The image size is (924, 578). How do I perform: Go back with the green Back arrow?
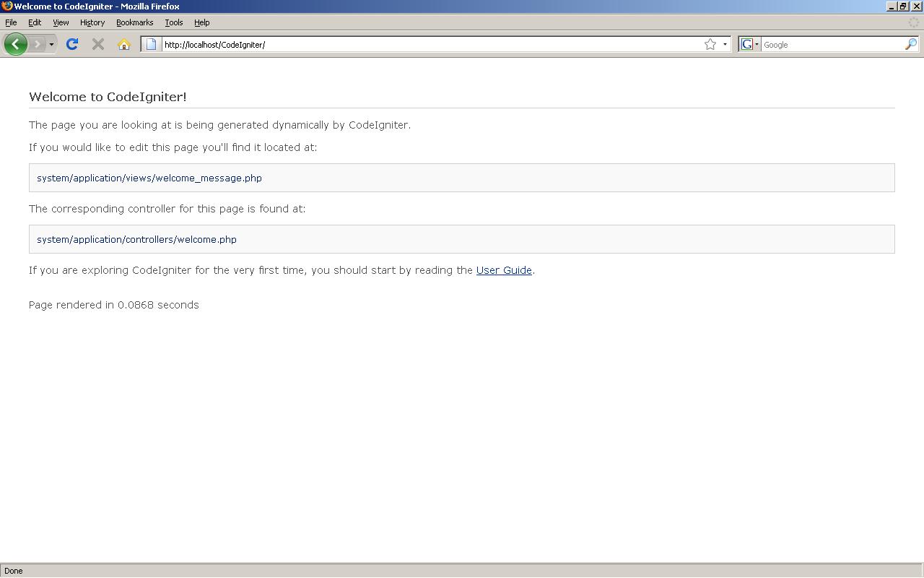point(16,44)
